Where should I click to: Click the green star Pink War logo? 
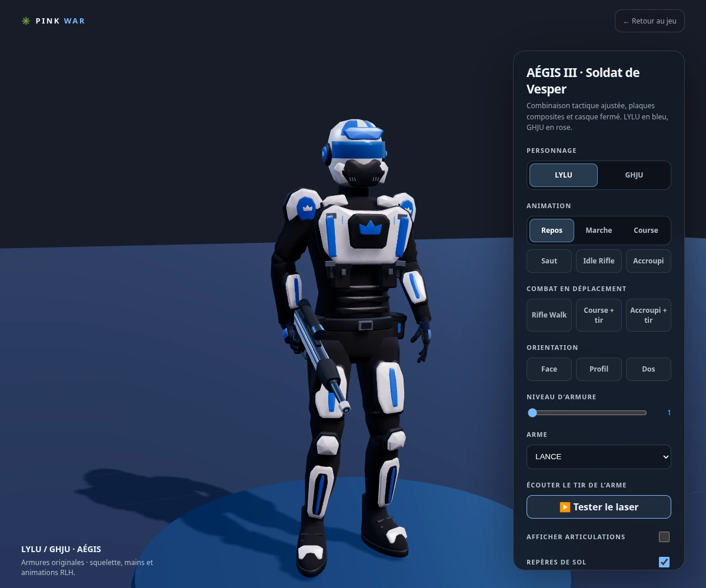(x=25, y=21)
